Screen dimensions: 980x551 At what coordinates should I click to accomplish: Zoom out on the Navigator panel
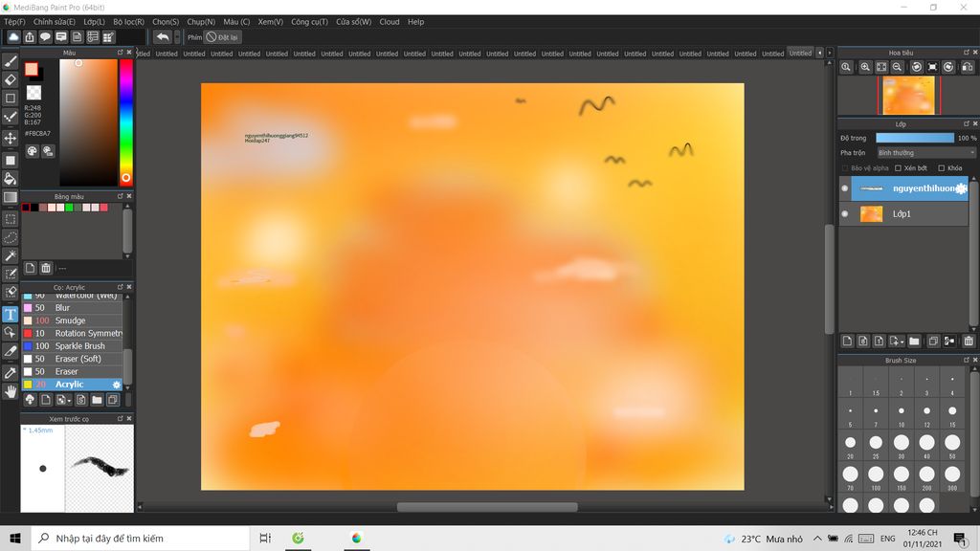click(897, 67)
